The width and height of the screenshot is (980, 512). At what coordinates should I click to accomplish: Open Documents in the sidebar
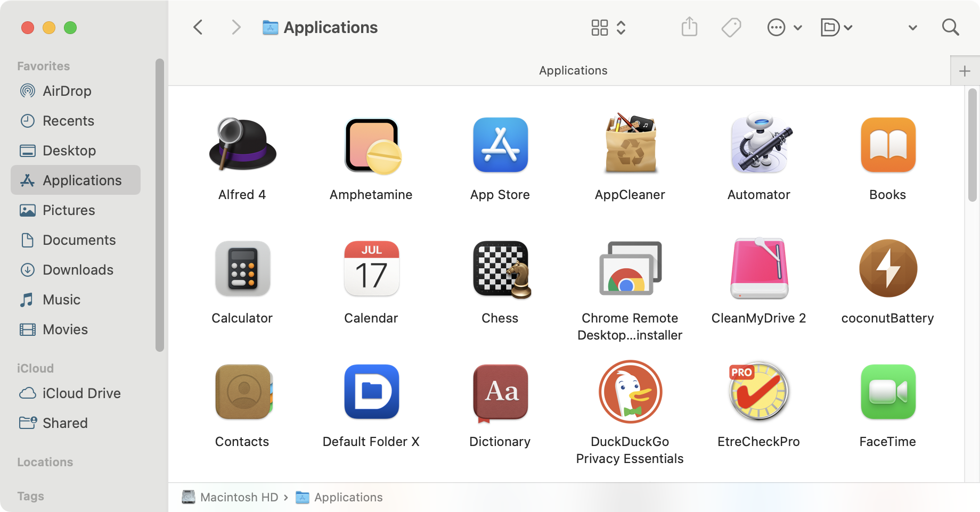click(x=76, y=240)
